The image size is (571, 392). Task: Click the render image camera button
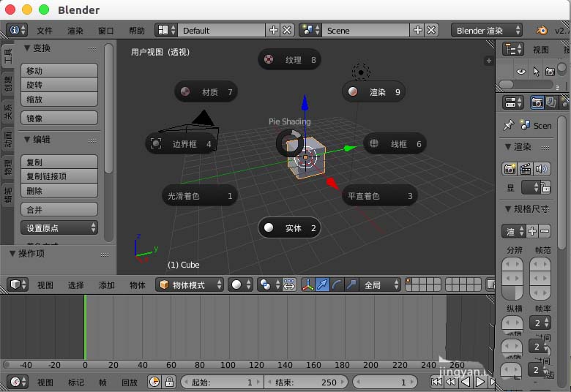(x=510, y=168)
